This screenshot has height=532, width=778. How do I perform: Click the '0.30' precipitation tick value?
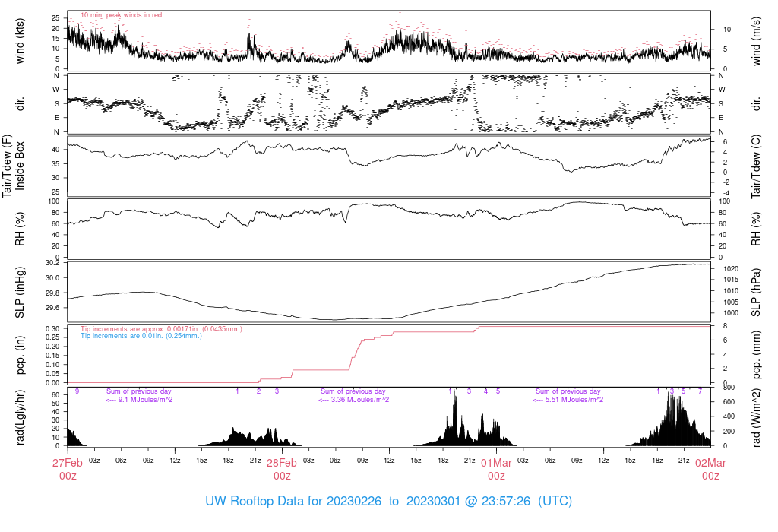(x=52, y=329)
